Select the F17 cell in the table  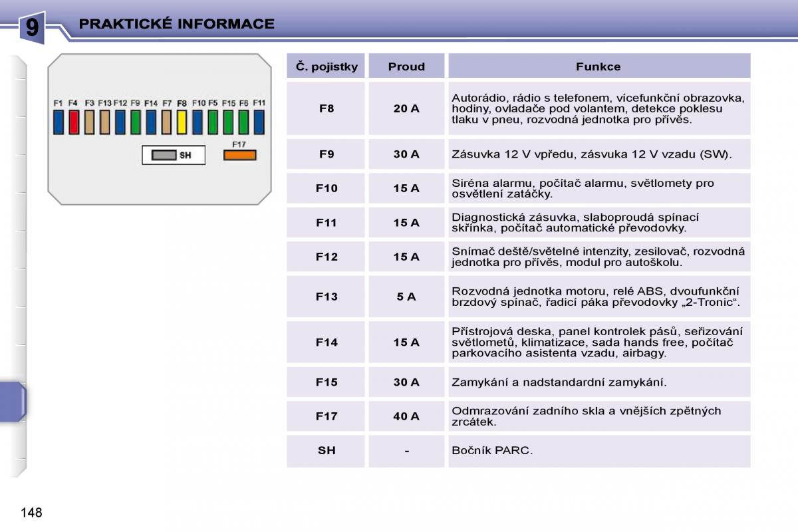point(326,416)
